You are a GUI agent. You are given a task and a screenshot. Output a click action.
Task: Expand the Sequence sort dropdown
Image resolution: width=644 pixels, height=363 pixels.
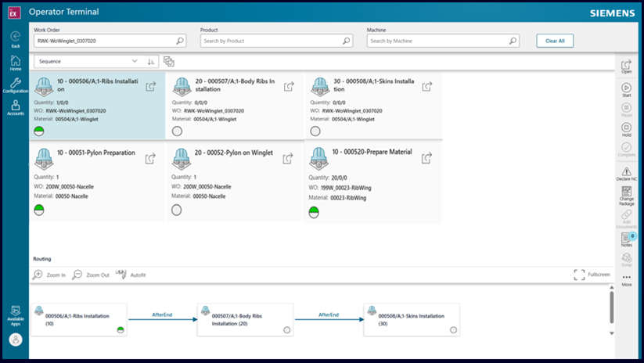(87, 61)
